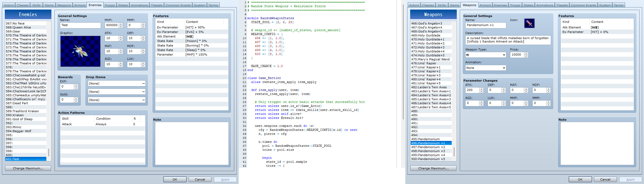Screen dimensions: 644x184
Task: Adjust the weapon Price spinner
Action: (x=526, y=55)
